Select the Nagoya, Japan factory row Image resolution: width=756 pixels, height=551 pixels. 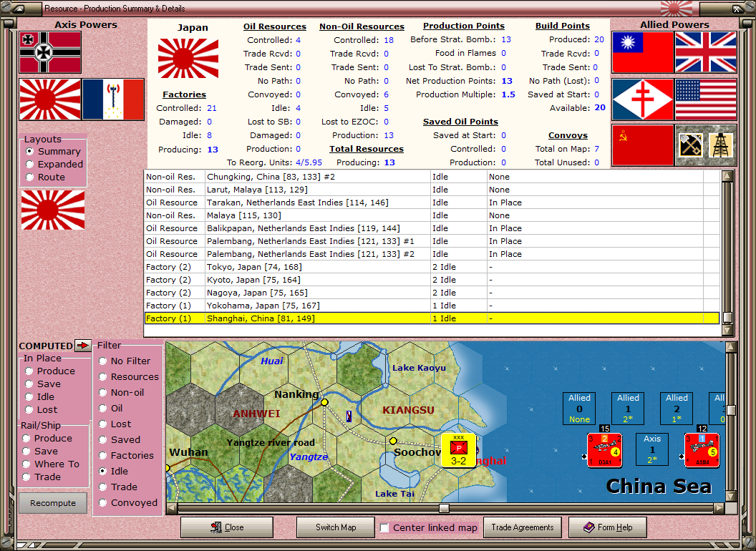[432, 293]
